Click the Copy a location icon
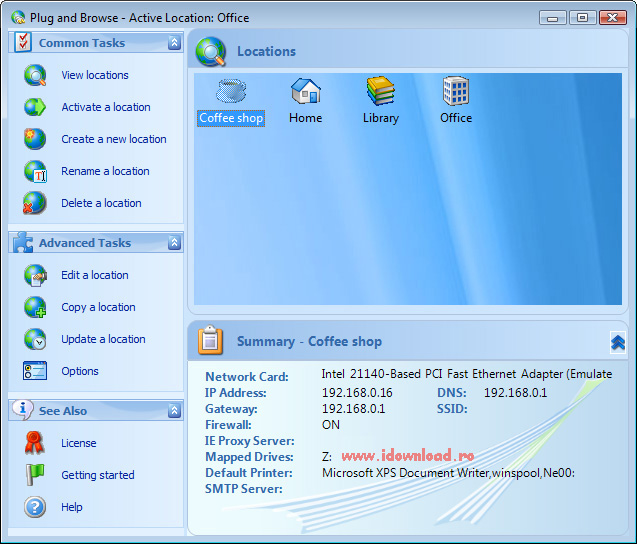 coord(35,307)
